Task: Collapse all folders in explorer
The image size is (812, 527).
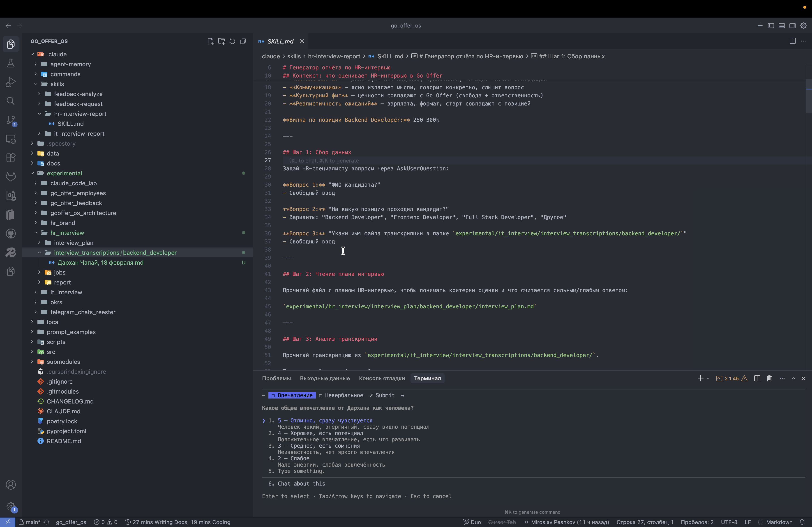Action: click(x=243, y=41)
